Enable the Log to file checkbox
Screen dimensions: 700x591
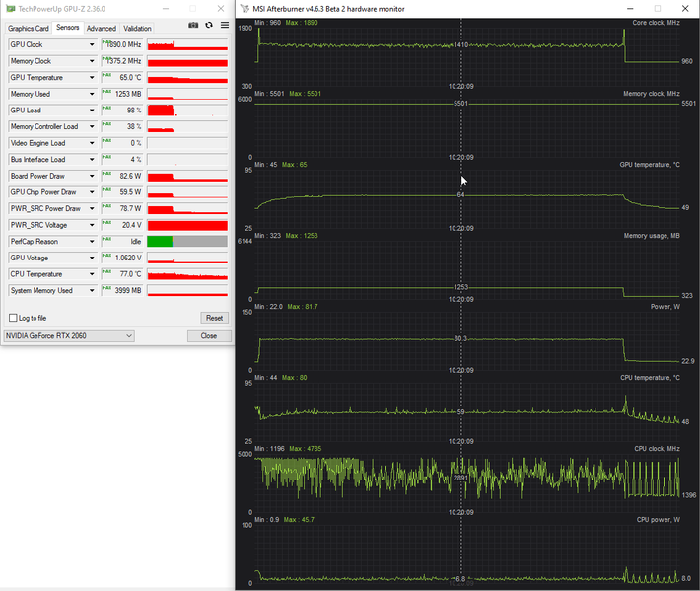(x=13, y=318)
